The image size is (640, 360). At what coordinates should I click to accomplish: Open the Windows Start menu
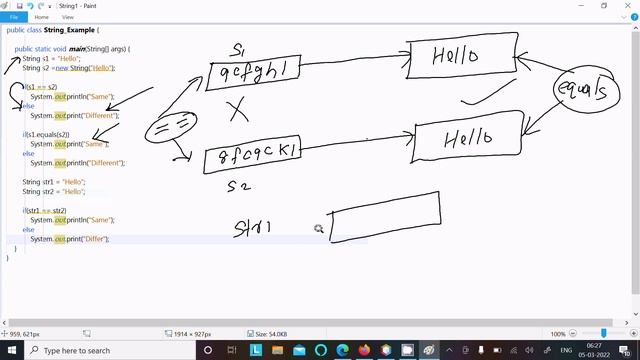[11, 350]
